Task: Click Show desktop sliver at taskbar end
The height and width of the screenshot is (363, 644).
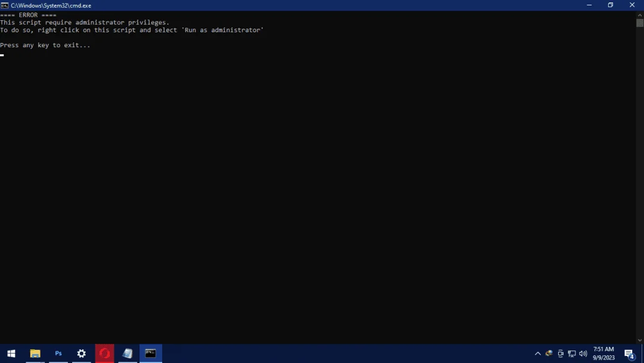Action: tap(643, 353)
